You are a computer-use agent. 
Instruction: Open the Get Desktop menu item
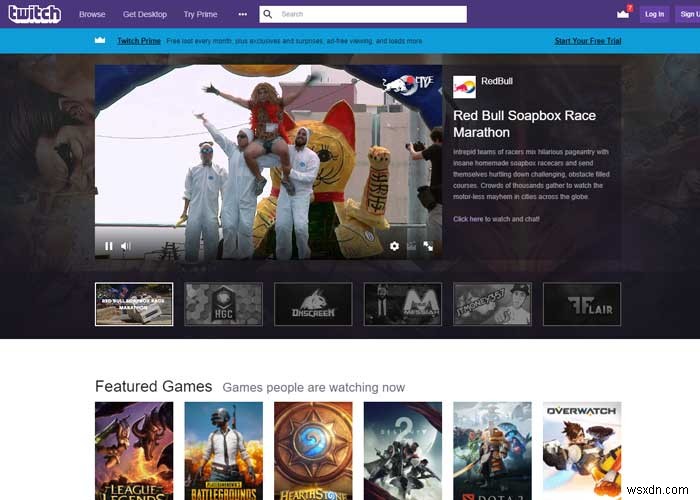click(145, 14)
